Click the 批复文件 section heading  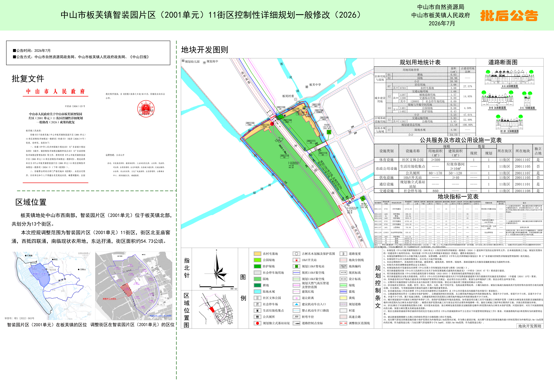(x=28, y=79)
